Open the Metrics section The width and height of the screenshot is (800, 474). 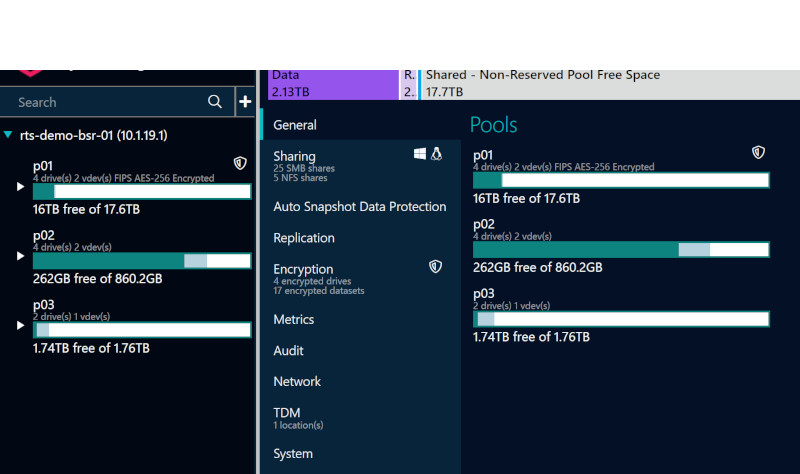coord(361,319)
